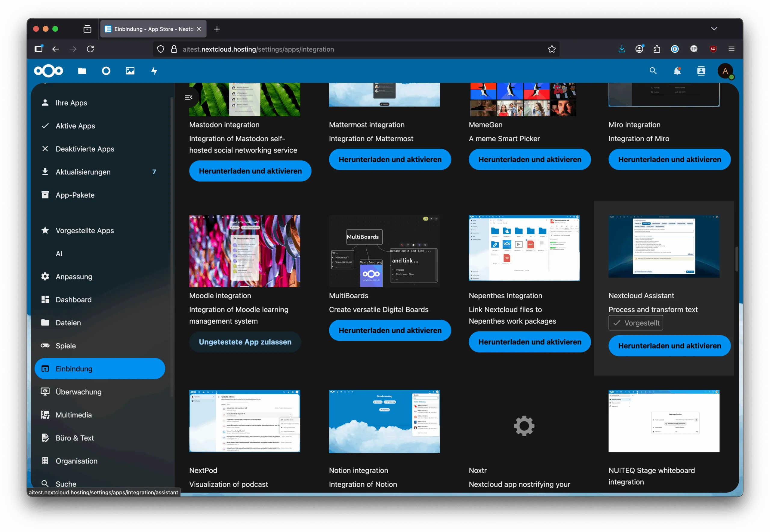Open a new browser tab

(x=217, y=29)
